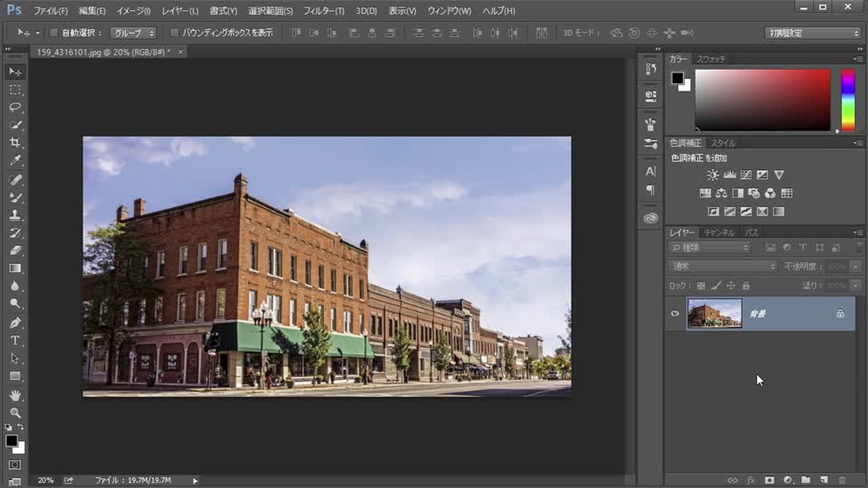The width and height of the screenshot is (868, 488).
Task: Add a Brightness/Contrast adjustment
Action: pos(713,175)
